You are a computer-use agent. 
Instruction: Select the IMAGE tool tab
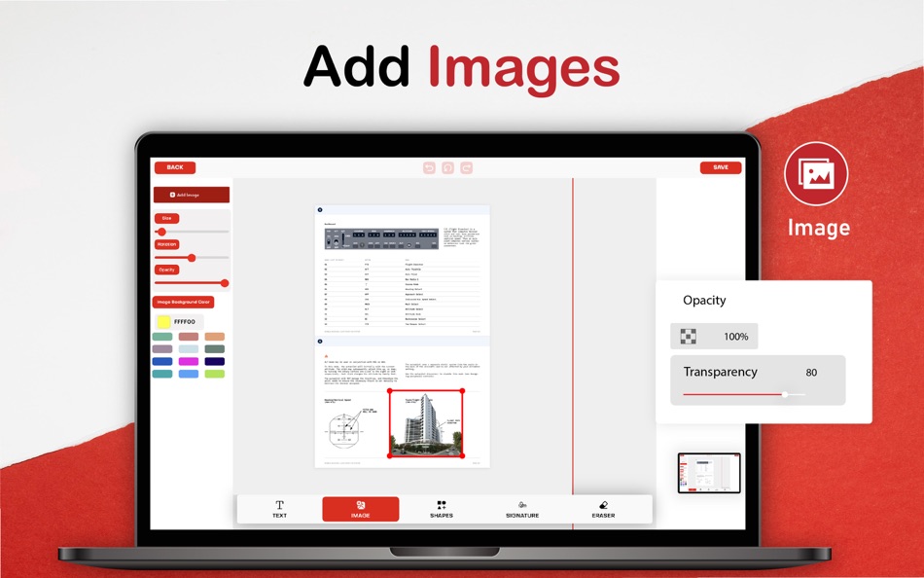[361, 509]
